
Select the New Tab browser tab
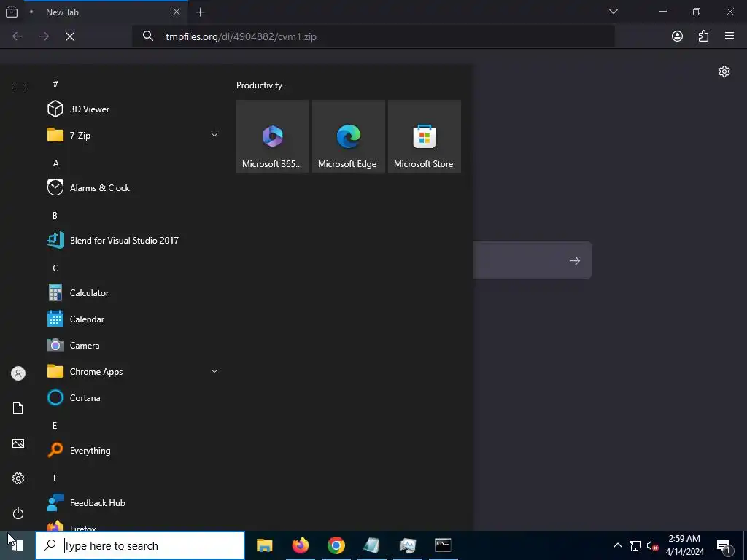(105, 12)
